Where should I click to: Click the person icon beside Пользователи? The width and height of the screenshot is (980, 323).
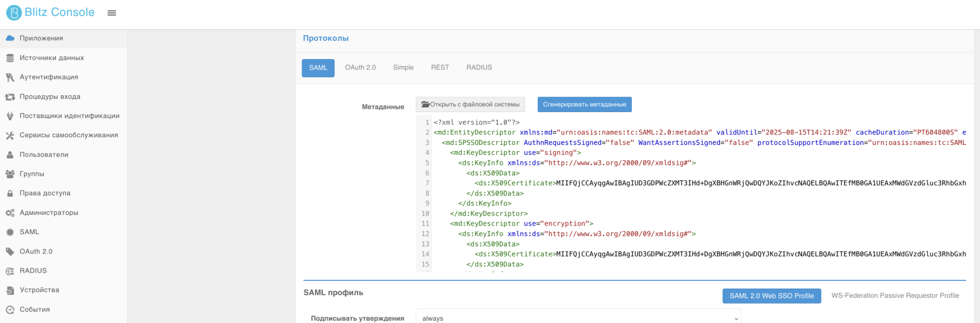10,155
